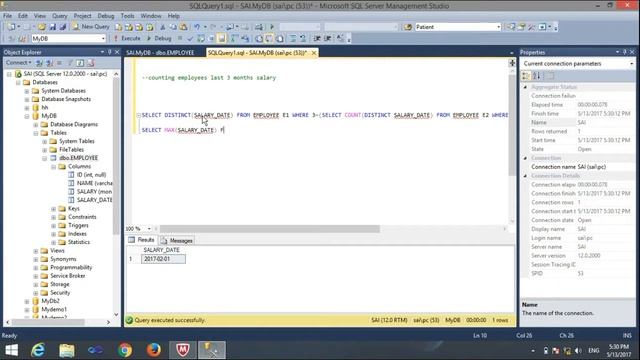Click the New Query toolbar button
The width and height of the screenshot is (640, 360).
[x=91, y=27]
